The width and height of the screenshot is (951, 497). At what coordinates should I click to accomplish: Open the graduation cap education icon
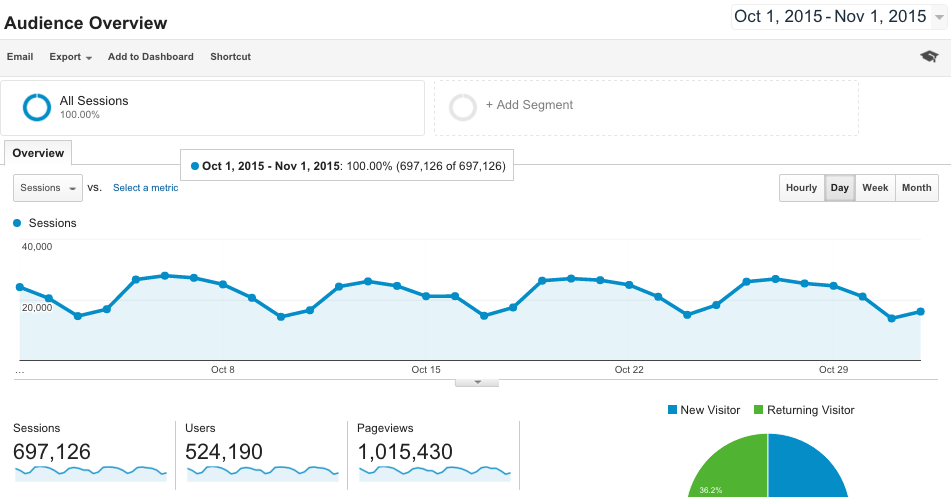[929, 56]
